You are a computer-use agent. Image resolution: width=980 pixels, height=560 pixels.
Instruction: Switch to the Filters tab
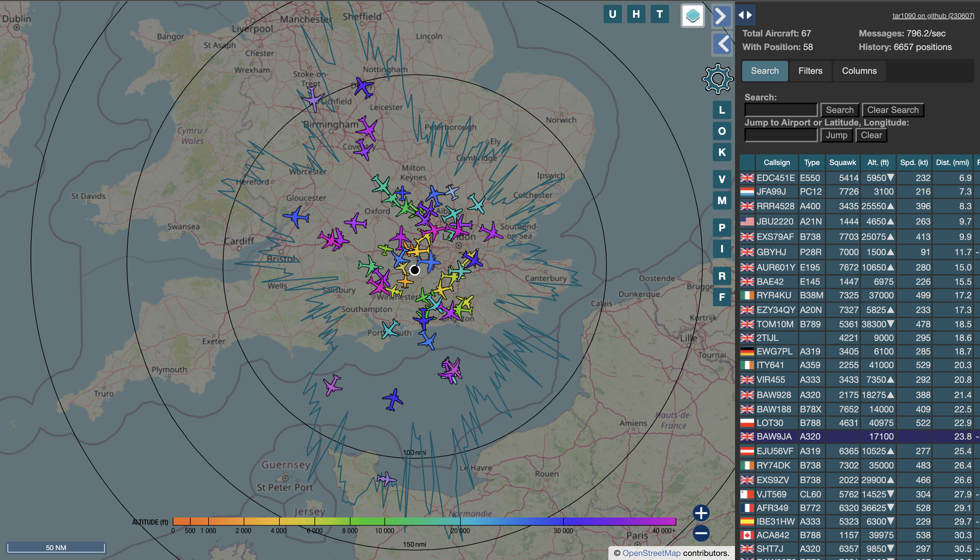coord(810,71)
